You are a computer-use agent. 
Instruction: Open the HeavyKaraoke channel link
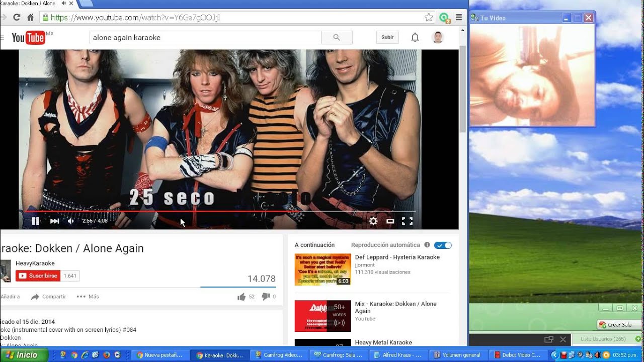coord(35,263)
